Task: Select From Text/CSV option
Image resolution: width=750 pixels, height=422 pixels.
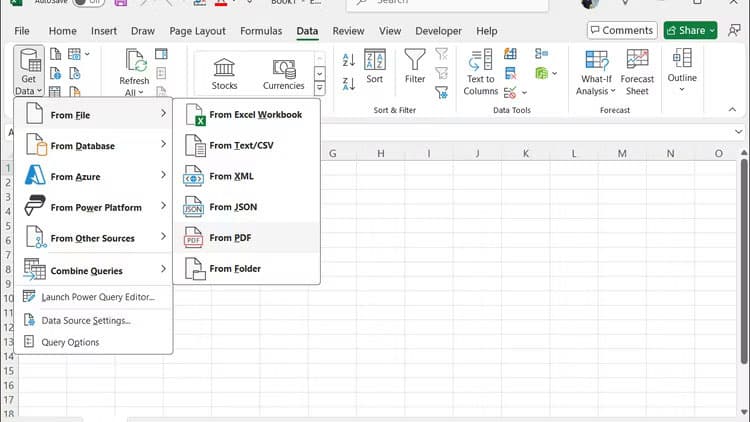Action: (241, 146)
